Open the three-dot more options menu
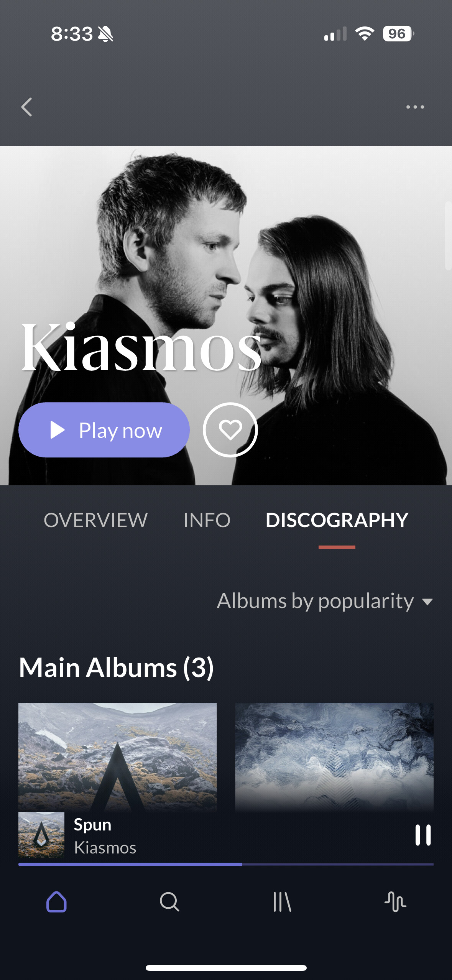The width and height of the screenshot is (452, 980). point(415,107)
